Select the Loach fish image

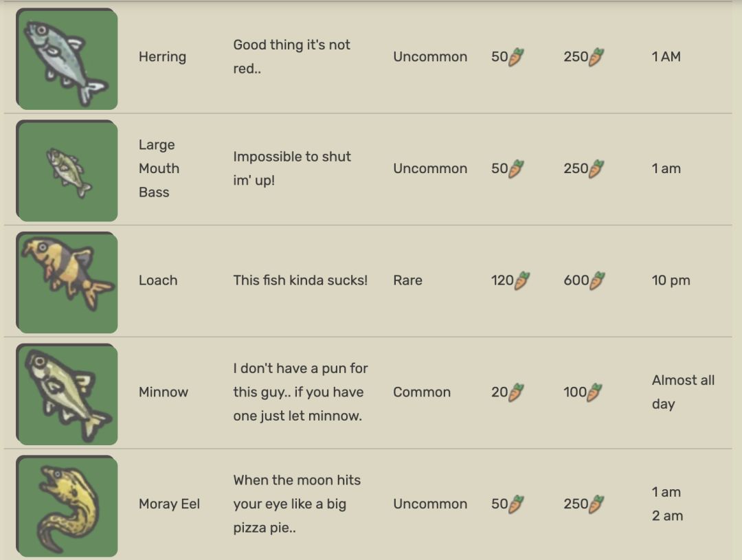(x=67, y=282)
